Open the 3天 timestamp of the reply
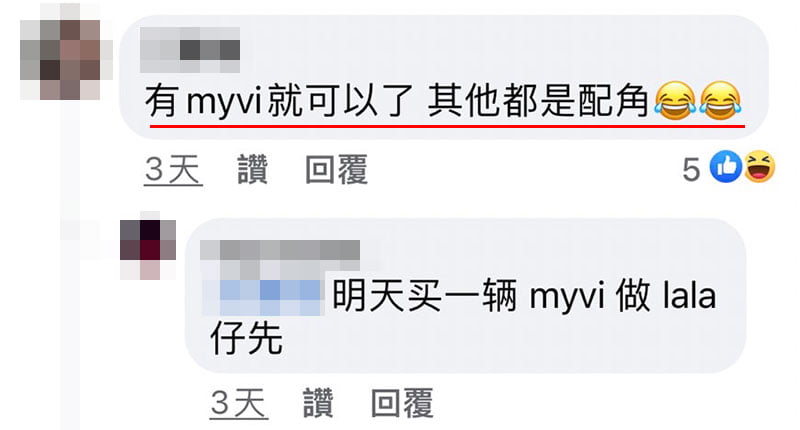 [x=239, y=403]
